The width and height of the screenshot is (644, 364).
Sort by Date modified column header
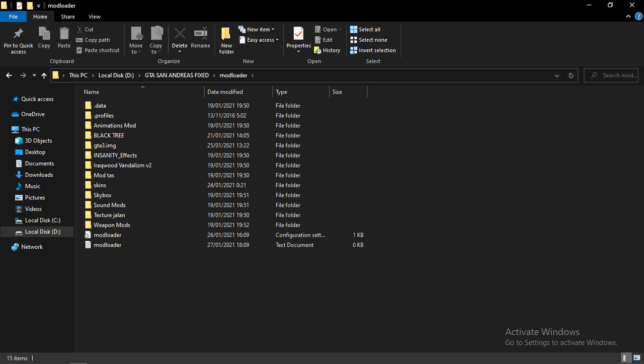[x=238, y=92]
